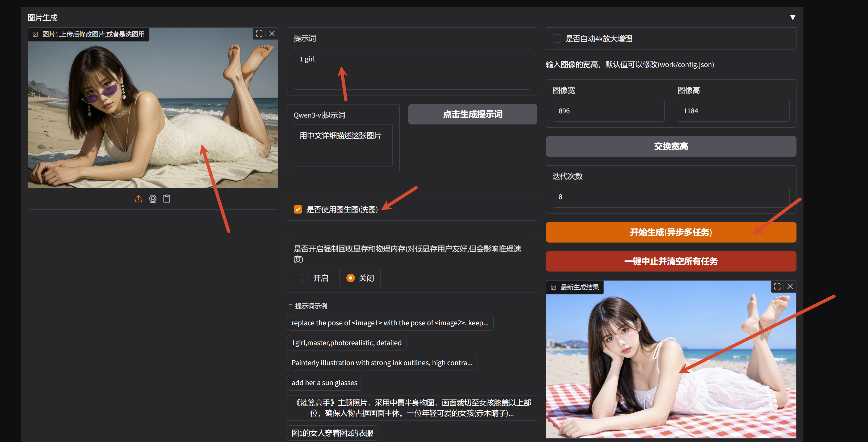This screenshot has height=442, width=868.
Task: Open fullscreen view of 最新生成结果 image
Action: [x=777, y=287]
